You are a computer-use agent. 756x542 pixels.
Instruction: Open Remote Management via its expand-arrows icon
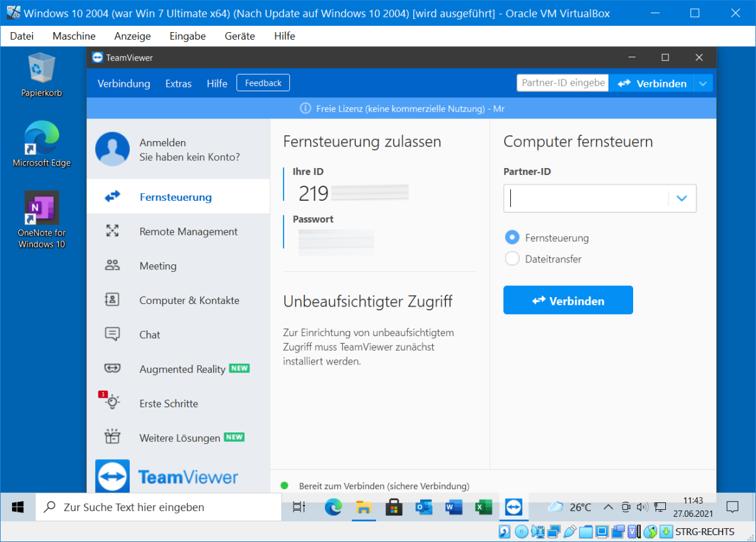(113, 231)
